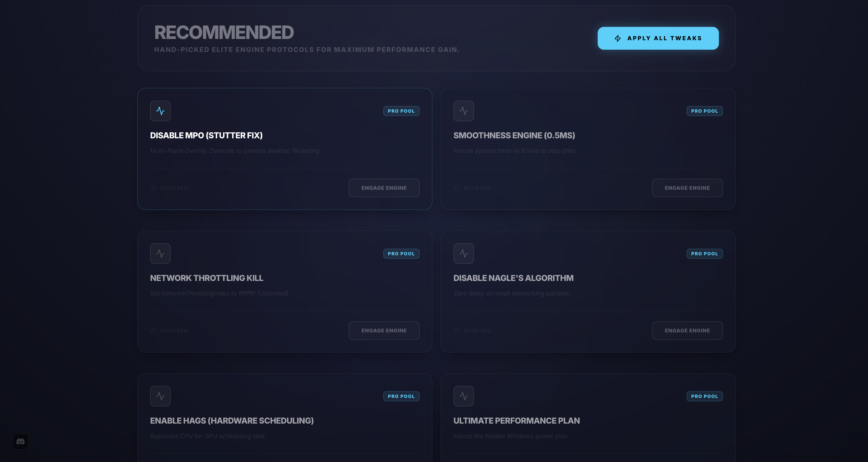868x462 pixels.
Task: Engage engine for Smoothness Engine (0.5ms)
Action: [x=687, y=188]
